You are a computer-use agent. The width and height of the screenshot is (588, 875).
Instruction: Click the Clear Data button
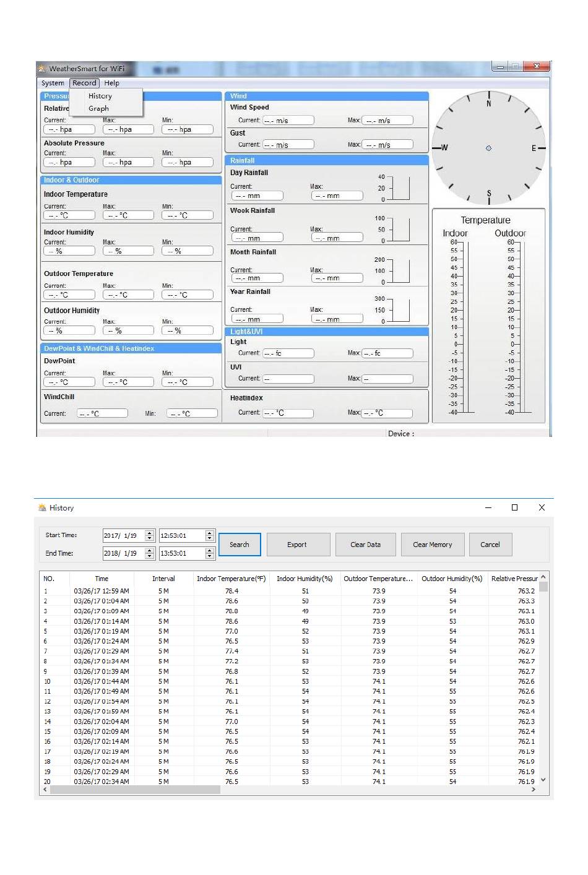pyautogui.click(x=366, y=545)
